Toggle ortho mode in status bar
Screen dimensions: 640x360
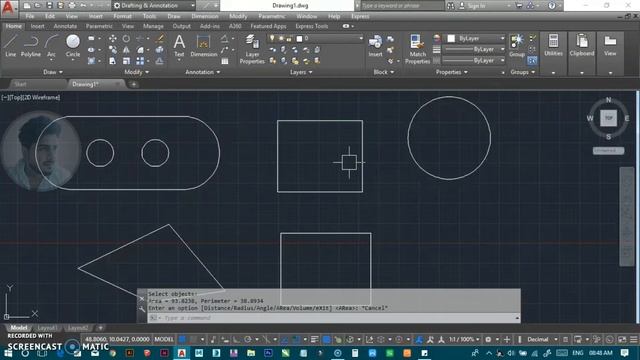pos(236,339)
